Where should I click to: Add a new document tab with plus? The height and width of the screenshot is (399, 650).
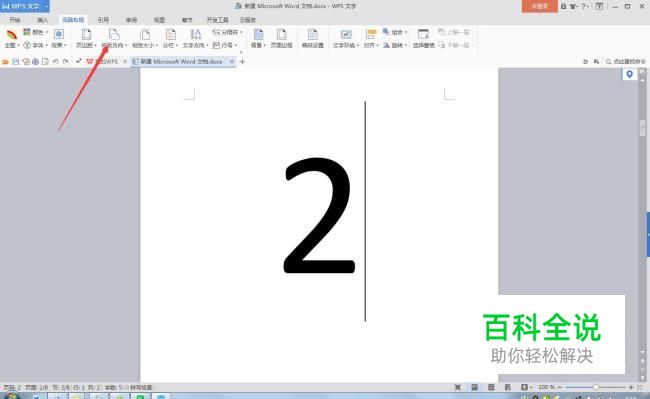tap(243, 62)
